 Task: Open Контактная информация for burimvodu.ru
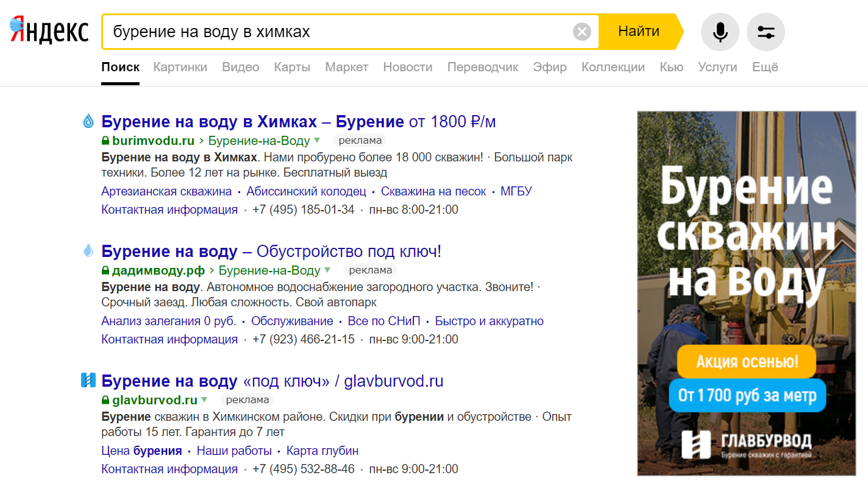point(169,209)
